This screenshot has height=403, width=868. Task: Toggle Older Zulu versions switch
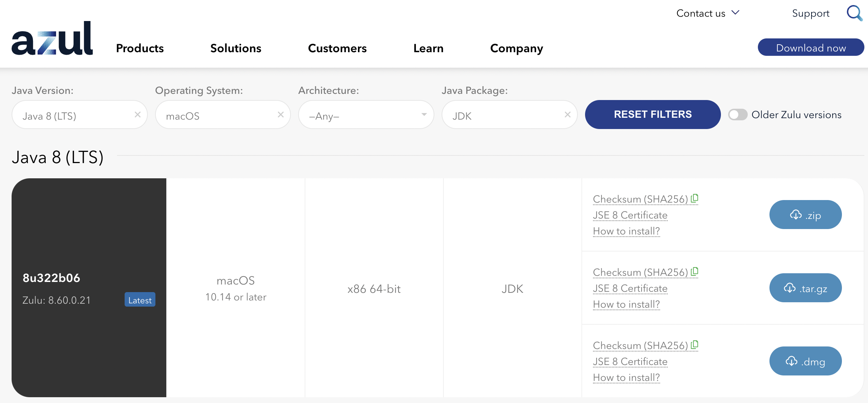click(x=738, y=115)
